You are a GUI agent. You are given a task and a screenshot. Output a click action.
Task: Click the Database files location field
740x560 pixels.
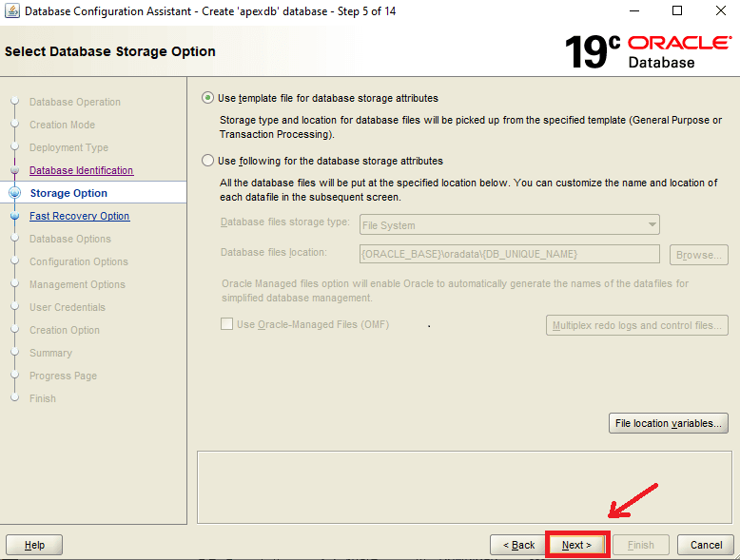(x=509, y=254)
